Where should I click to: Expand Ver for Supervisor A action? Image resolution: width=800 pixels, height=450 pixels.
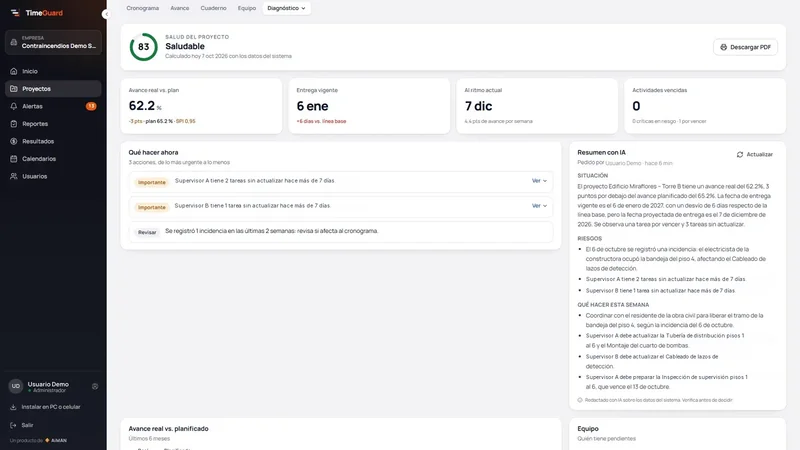coord(539,181)
